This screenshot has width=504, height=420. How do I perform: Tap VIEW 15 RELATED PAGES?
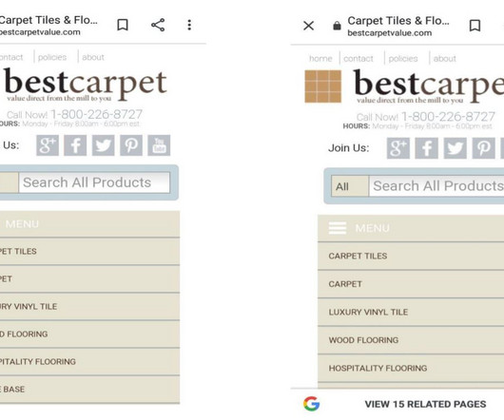click(425, 404)
